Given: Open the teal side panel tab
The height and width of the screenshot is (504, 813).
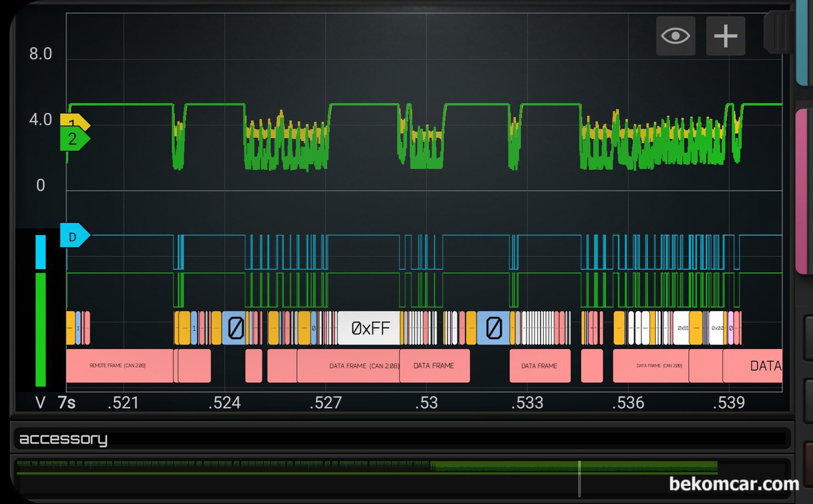Looking at the screenshot, I should point(803,44).
